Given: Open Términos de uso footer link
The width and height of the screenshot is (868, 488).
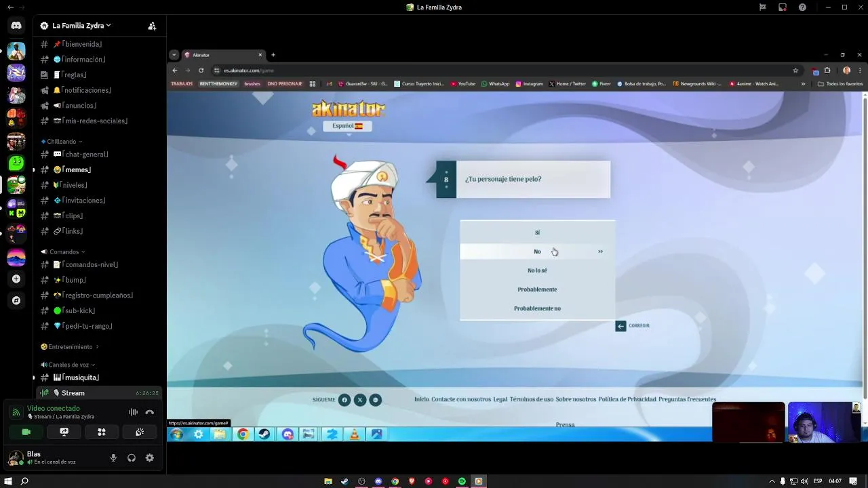Looking at the screenshot, I should [532, 399].
